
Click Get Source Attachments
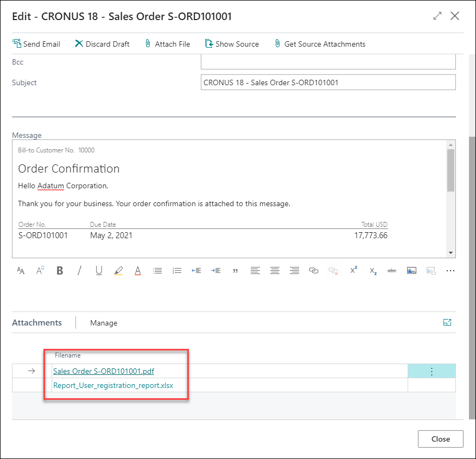320,44
